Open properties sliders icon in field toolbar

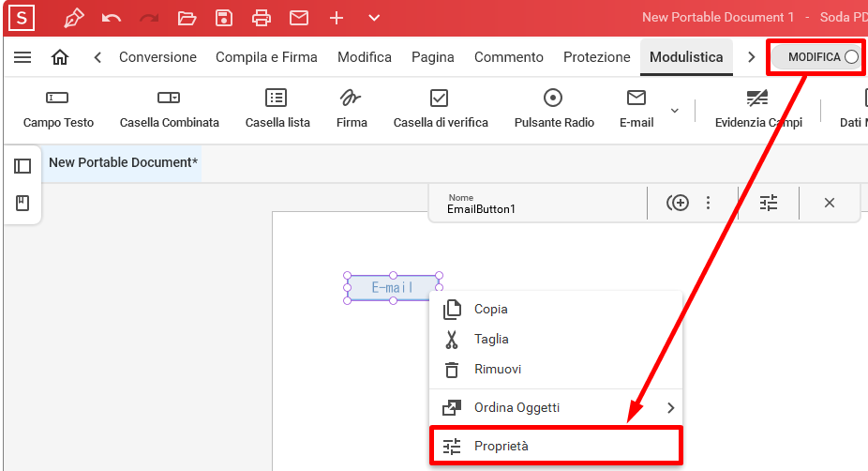(769, 203)
